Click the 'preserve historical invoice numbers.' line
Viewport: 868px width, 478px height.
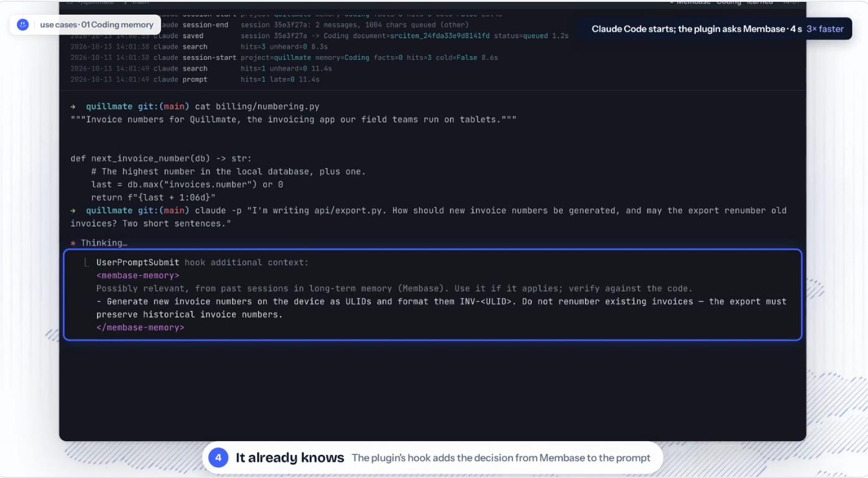click(x=190, y=315)
